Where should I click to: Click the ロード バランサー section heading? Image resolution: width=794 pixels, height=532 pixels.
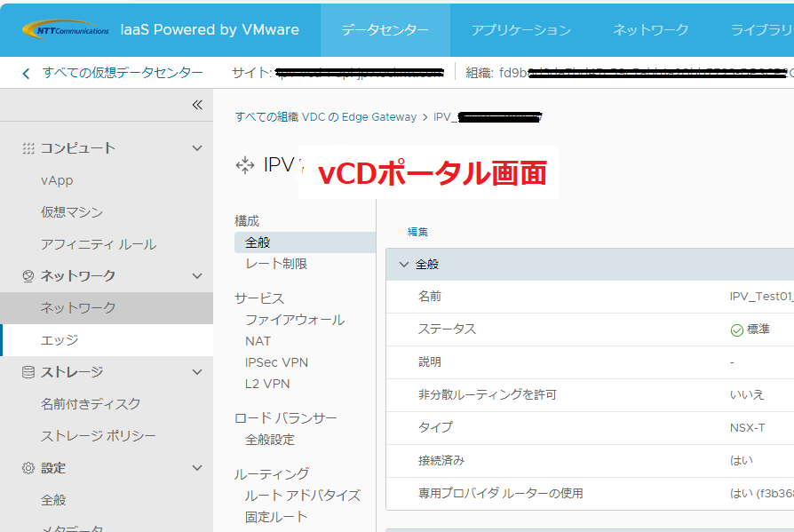point(286,418)
